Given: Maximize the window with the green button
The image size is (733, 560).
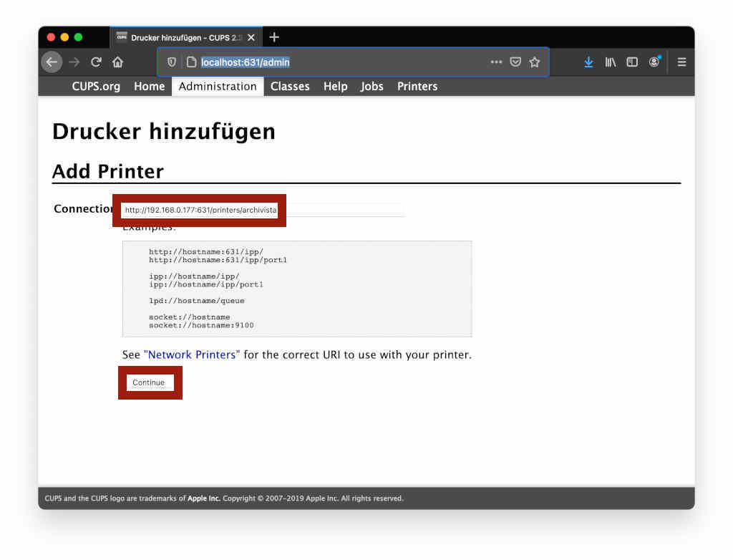Looking at the screenshot, I should click(79, 37).
